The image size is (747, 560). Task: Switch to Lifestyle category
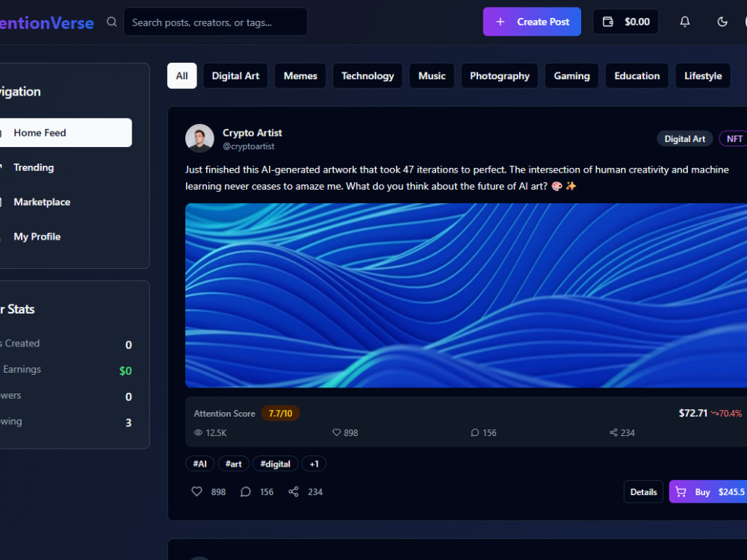[x=703, y=75]
